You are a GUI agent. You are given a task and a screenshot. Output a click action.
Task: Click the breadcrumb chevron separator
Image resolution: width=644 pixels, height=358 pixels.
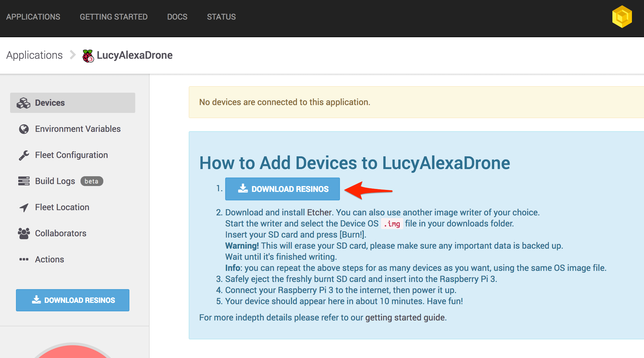pyautogui.click(x=73, y=55)
